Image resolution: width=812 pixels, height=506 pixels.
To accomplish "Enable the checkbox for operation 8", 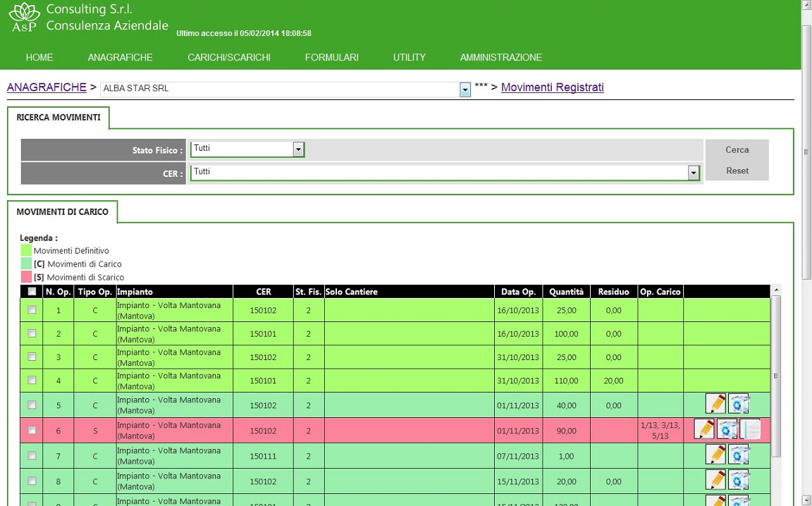I will pyautogui.click(x=32, y=481).
